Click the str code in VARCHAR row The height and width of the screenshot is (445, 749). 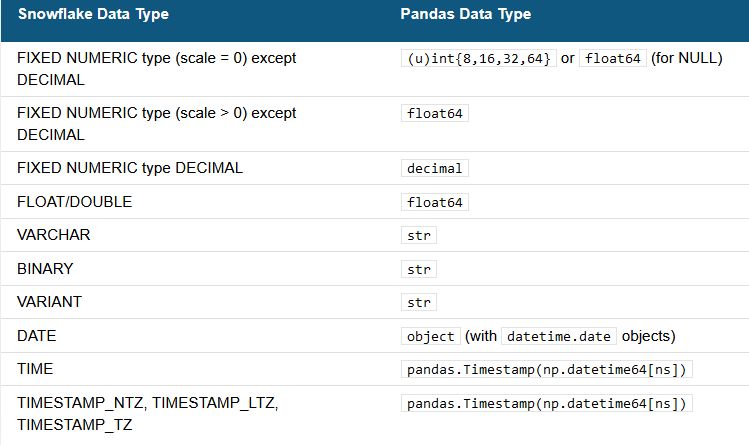(x=418, y=236)
